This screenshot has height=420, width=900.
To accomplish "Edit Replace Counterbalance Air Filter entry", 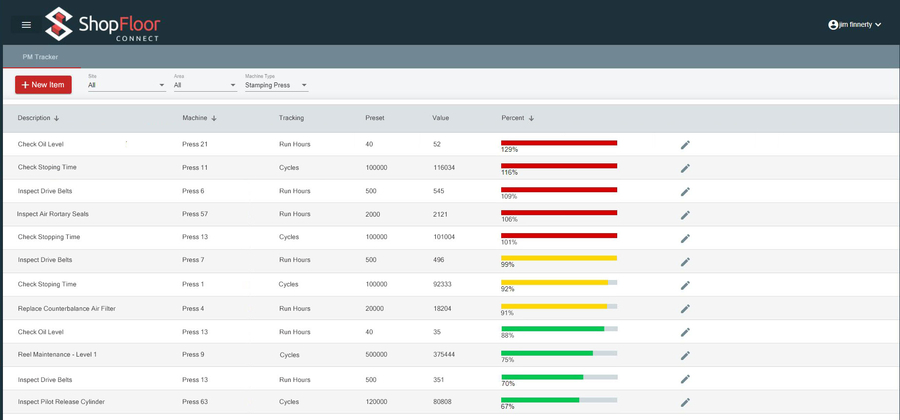I will click(685, 309).
